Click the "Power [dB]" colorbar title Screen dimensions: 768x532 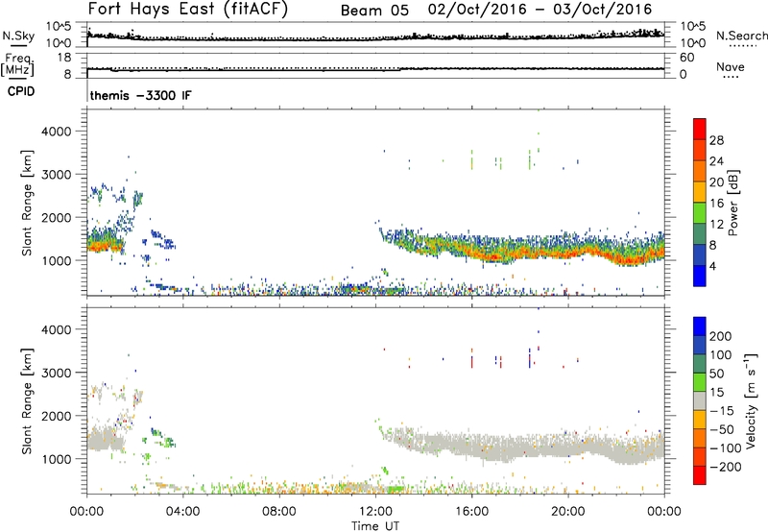coord(732,203)
